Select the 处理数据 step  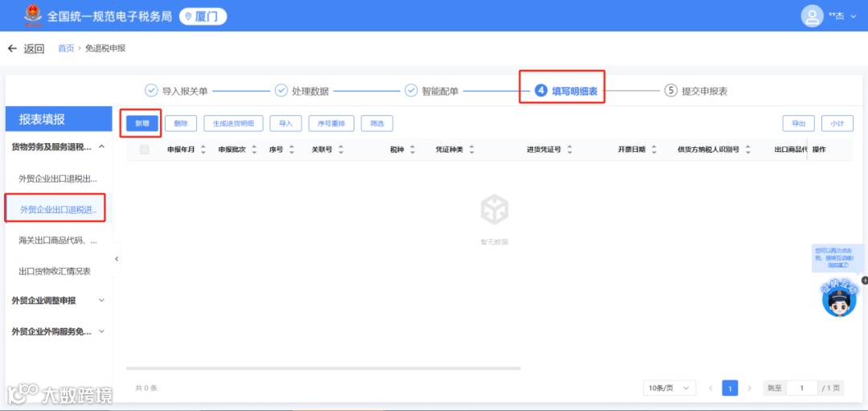pos(301,91)
